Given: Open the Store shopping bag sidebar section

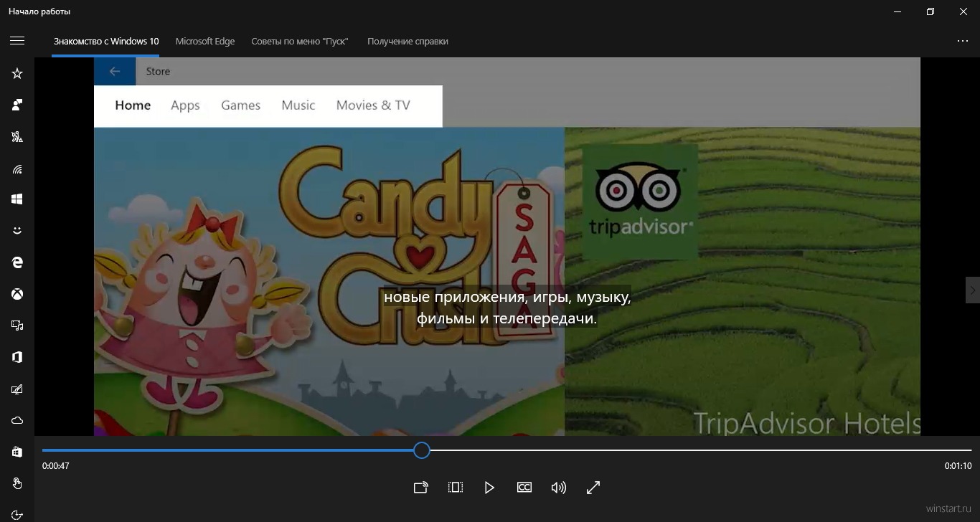Looking at the screenshot, I should coord(17,452).
